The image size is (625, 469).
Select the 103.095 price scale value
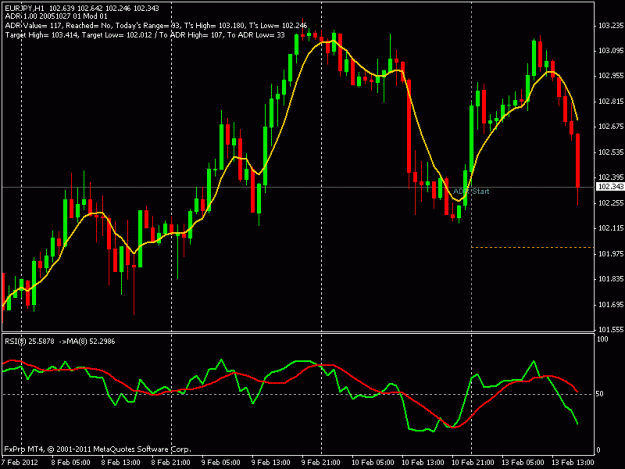coord(611,51)
